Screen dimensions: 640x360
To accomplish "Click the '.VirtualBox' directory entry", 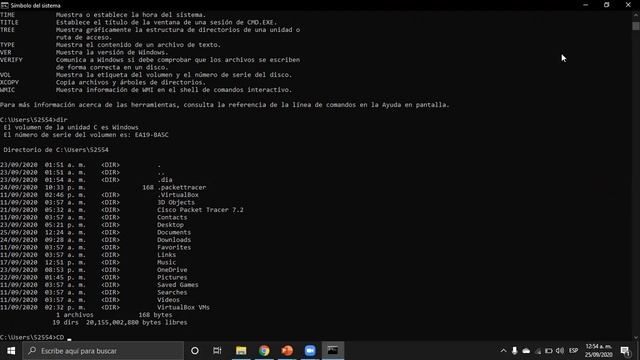I will (x=178, y=195).
